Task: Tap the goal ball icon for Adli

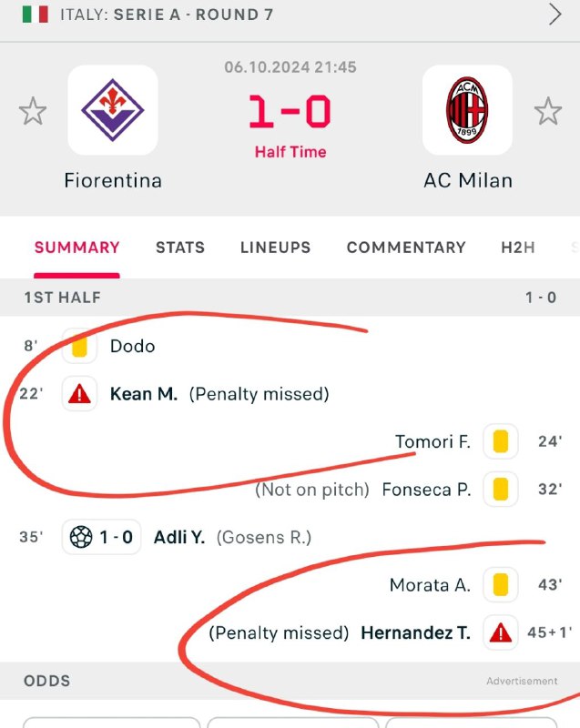Action: 81,538
